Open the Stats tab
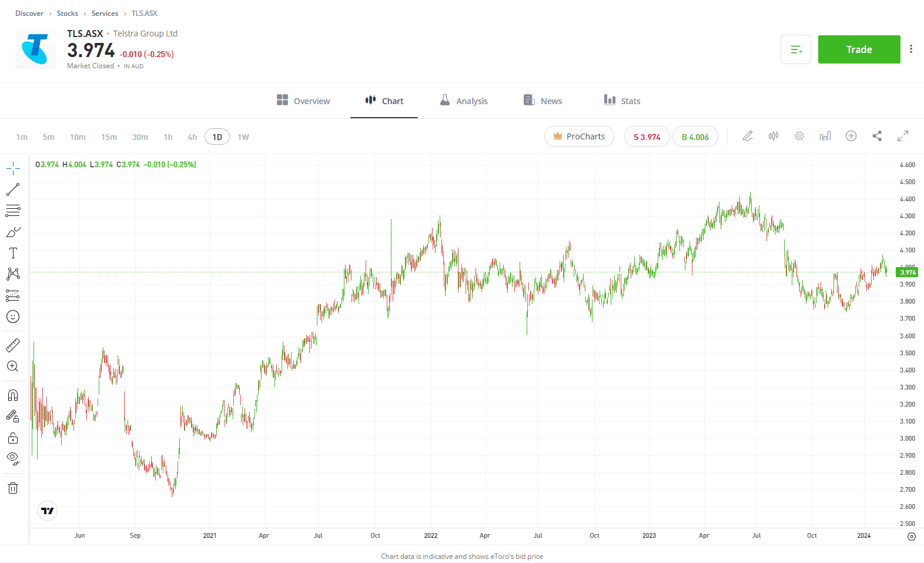 click(622, 101)
